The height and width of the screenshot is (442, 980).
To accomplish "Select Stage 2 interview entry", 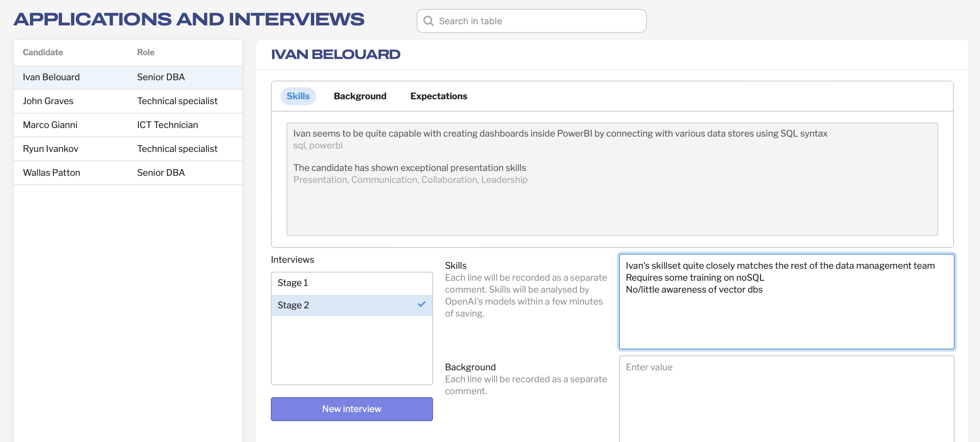I will [342, 305].
